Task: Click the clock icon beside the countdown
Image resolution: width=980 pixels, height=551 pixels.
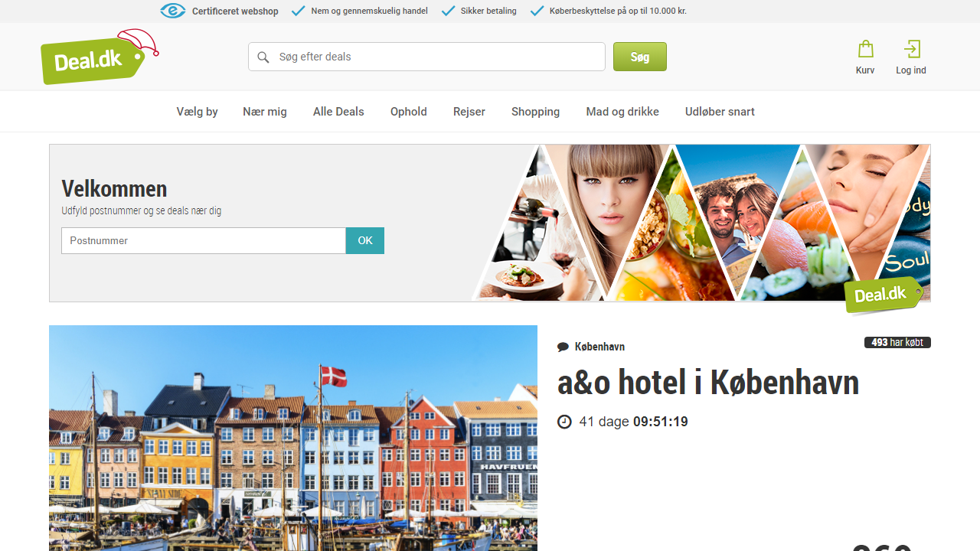Action: (x=564, y=421)
